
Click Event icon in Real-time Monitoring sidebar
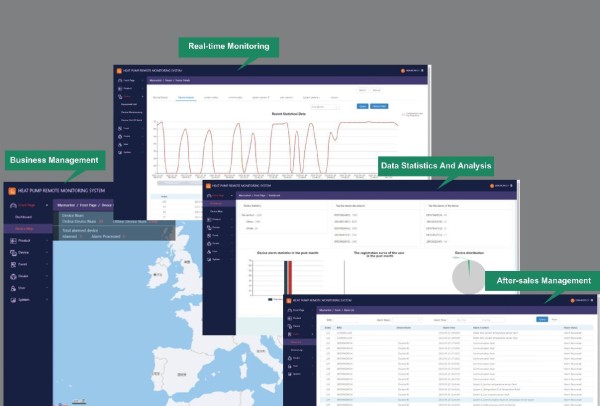click(x=120, y=129)
